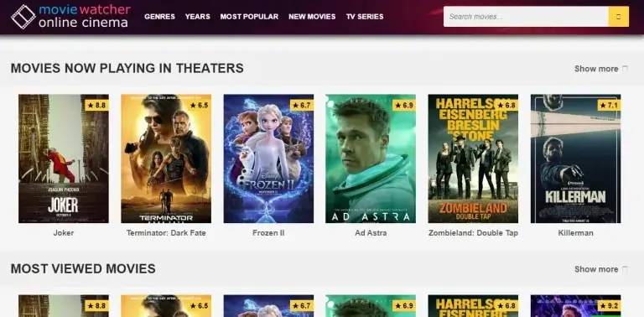The height and width of the screenshot is (317, 644).
Task: Open the Terminator: Dark Fate title link
Action: coord(166,233)
